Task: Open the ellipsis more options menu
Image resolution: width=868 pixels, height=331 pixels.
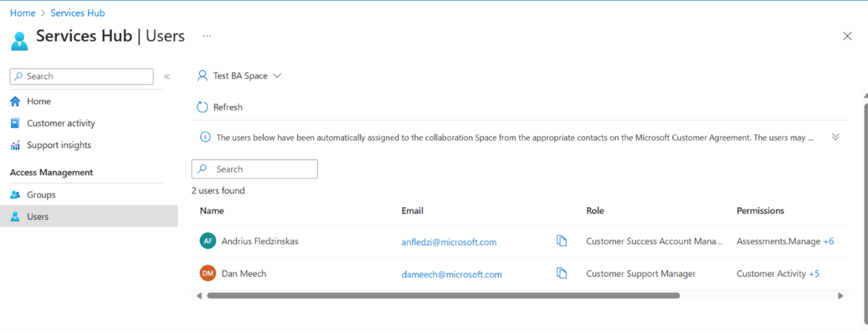Action: pyautogui.click(x=207, y=36)
